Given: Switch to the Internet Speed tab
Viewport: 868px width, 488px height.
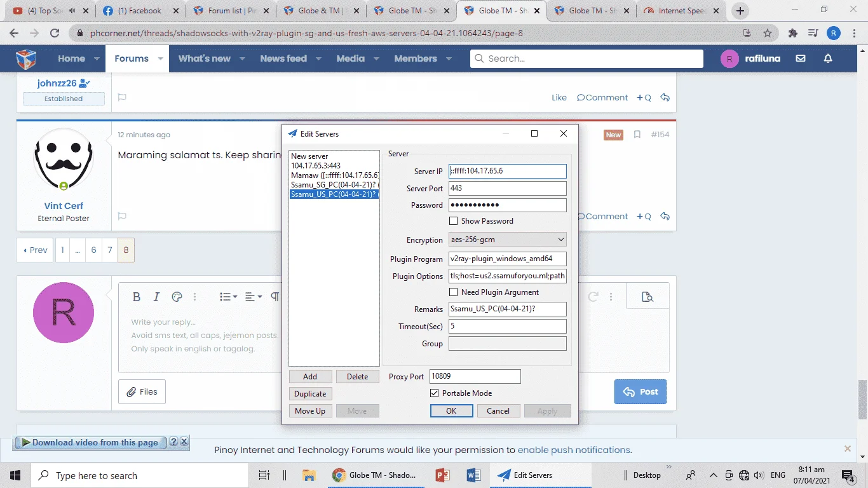Looking at the screenshot, I should click(682, 11).
